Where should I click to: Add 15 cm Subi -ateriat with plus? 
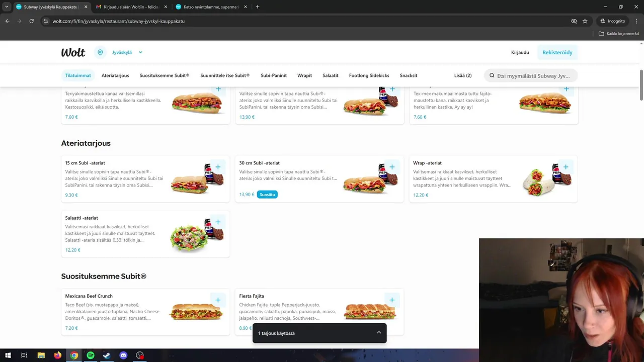pyautogui.click(x=218, y=167)
